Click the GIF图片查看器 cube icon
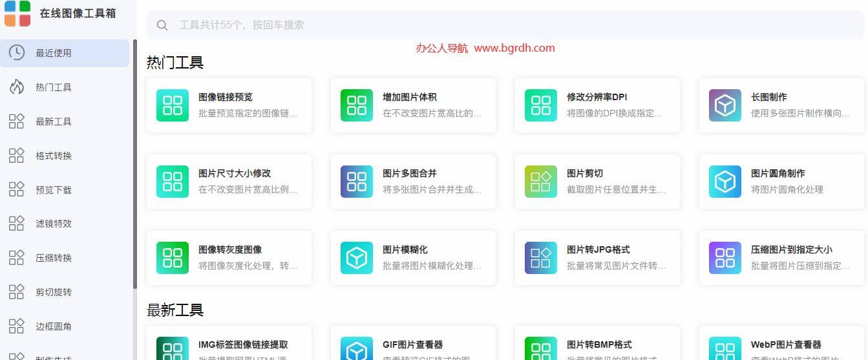868x360 pixels. click(357, 348)
